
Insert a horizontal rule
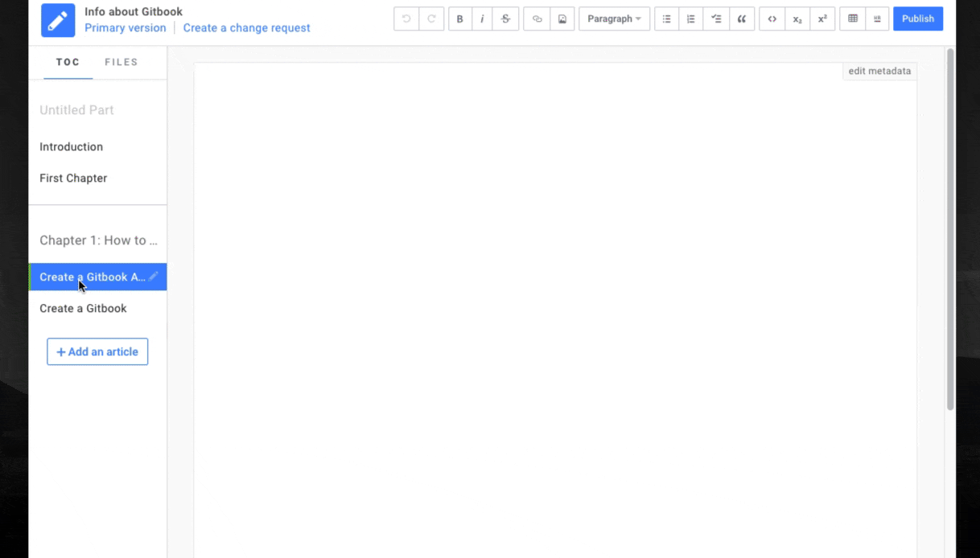[877, 18]
